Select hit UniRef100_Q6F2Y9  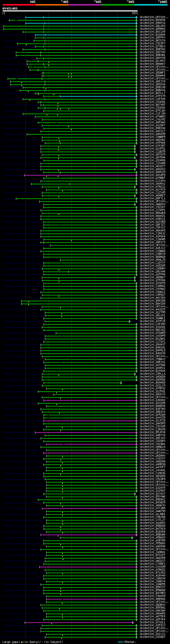tap(152, 82)
